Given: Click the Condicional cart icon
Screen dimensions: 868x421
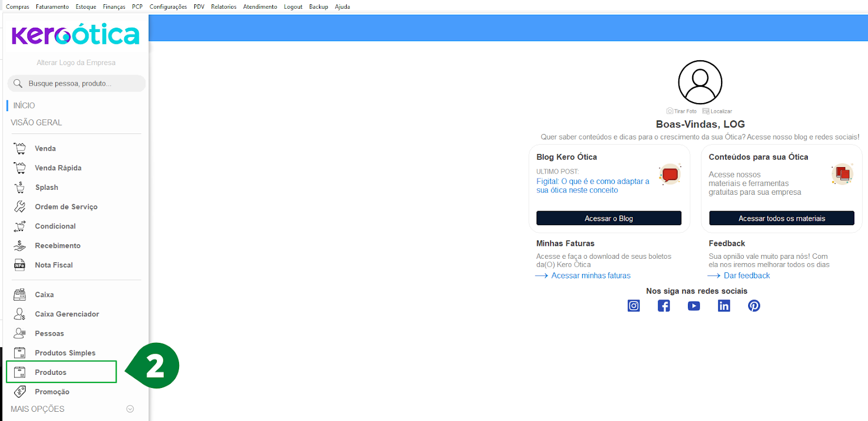Looking at the screenshot, I should 20,226.
